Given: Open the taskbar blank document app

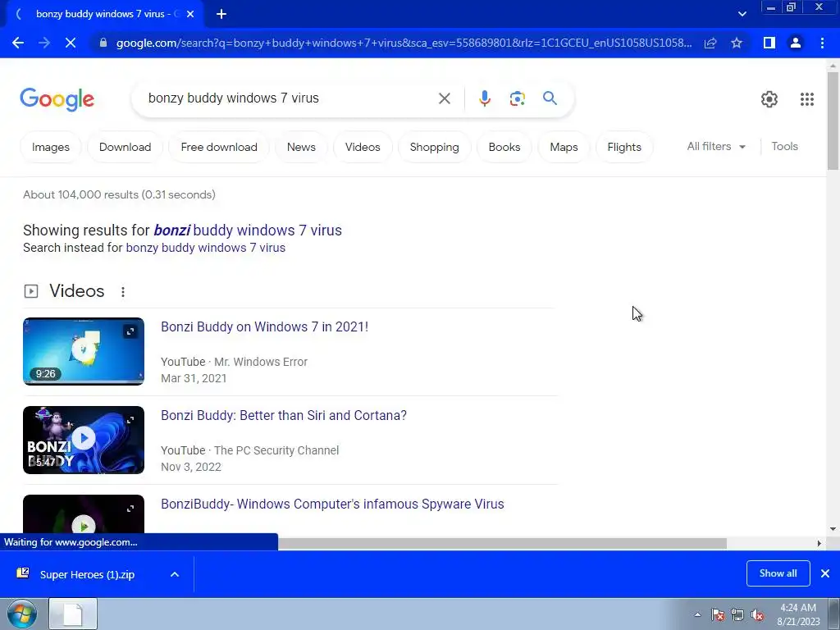Looking at the screenshot, I should click(73, 614).
